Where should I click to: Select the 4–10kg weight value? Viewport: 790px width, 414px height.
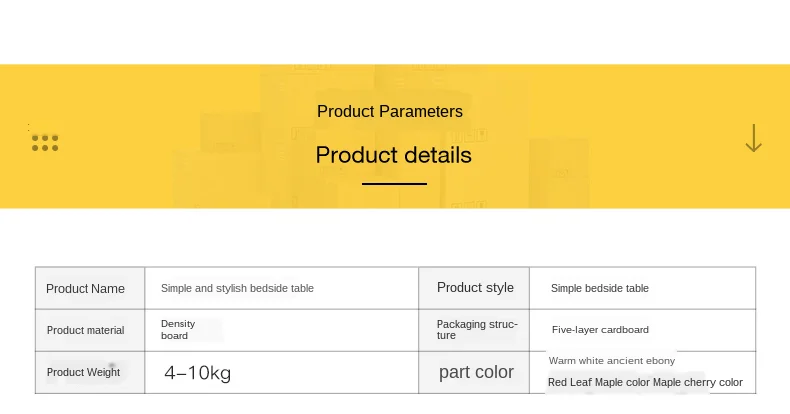(x=198, y=373)
